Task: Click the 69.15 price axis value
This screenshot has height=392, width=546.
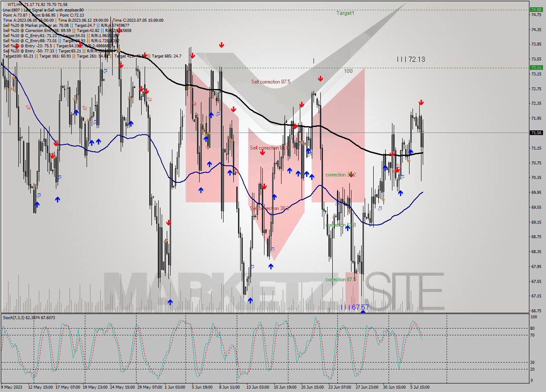Action: [x=536, y=222]
